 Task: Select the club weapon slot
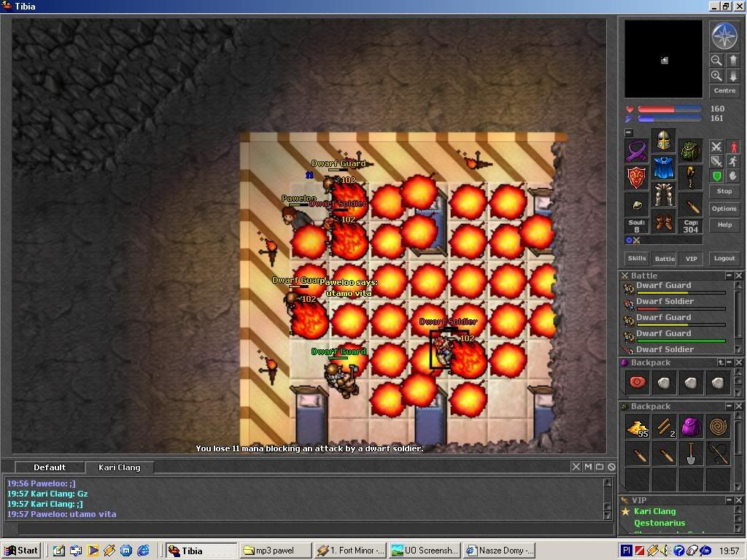[x=691, y=178]
